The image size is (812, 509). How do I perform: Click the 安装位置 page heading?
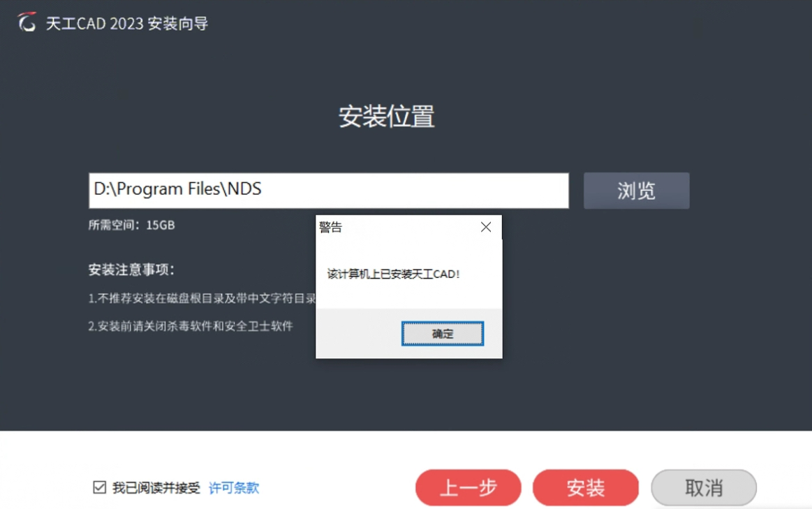point(386,116)
